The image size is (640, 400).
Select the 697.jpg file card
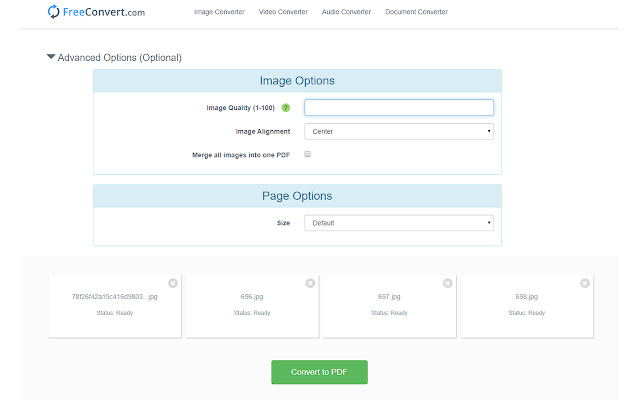[x=388, y=306]
